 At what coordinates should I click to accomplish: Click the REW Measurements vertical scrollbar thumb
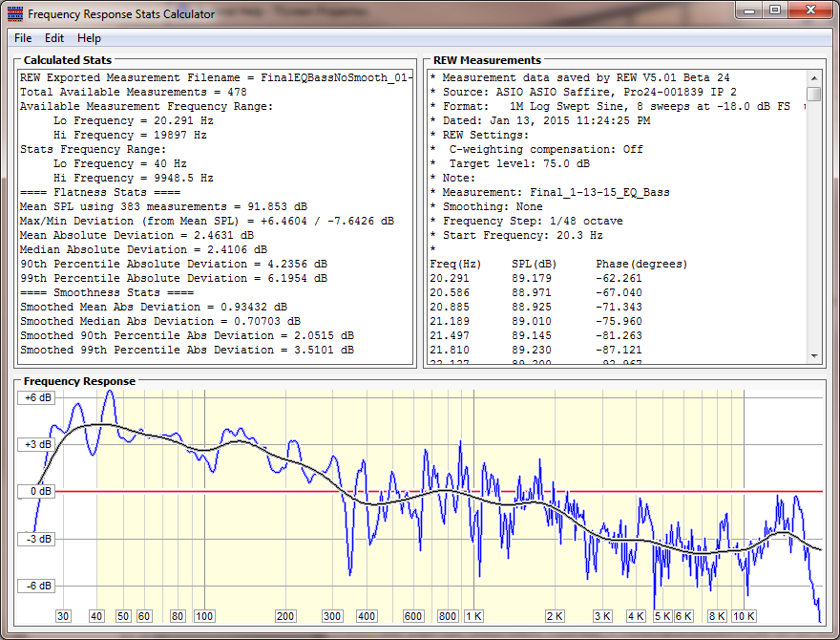(813, 94)
